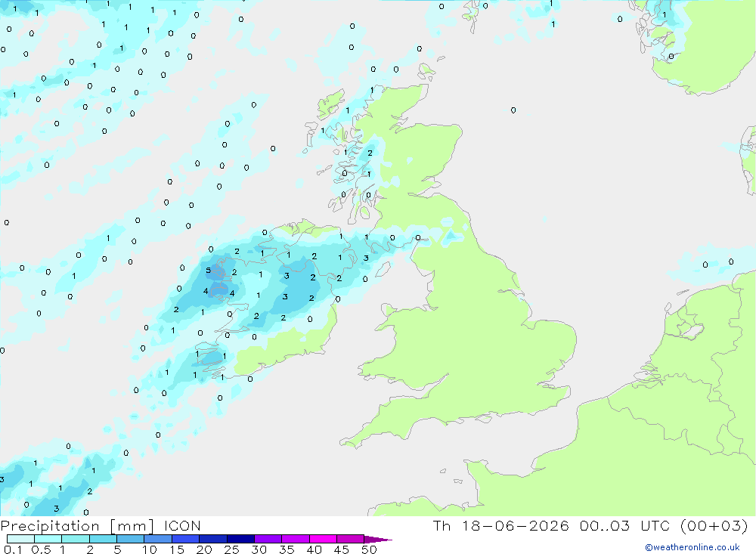Select the 10–15 mm legend color swatch
This screenshot has width=756, height=554.
pyautogui.click(x=158, y=539)
